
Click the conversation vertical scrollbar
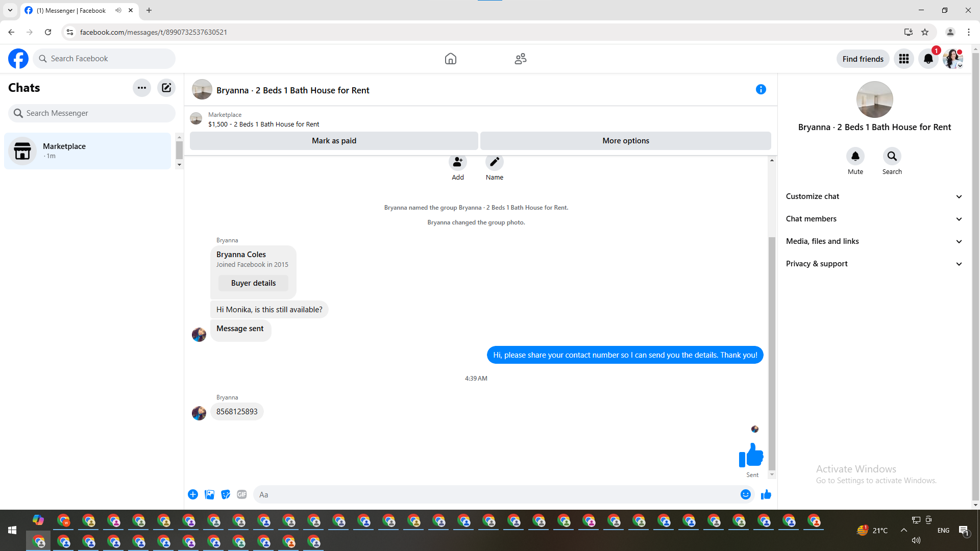[772, 352]
